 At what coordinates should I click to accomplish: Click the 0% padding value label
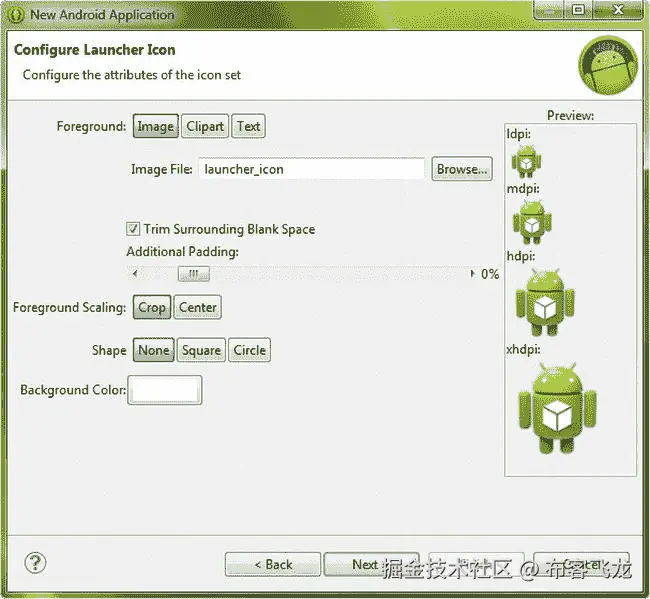tap(490, 274)
